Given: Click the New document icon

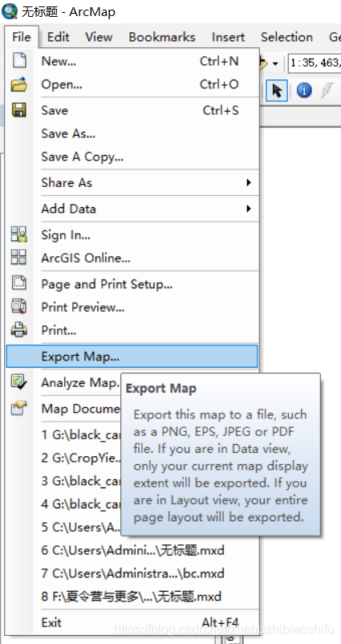Looking at the screenshot, I should click(19, 61).
